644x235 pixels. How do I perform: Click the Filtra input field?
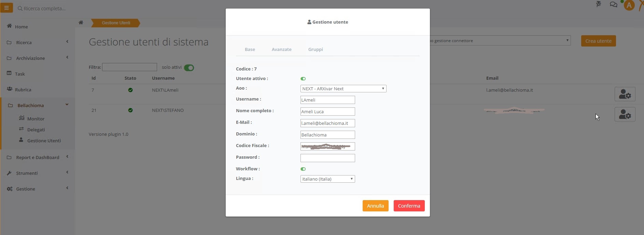pyautogui.click(x=129, y=67)
